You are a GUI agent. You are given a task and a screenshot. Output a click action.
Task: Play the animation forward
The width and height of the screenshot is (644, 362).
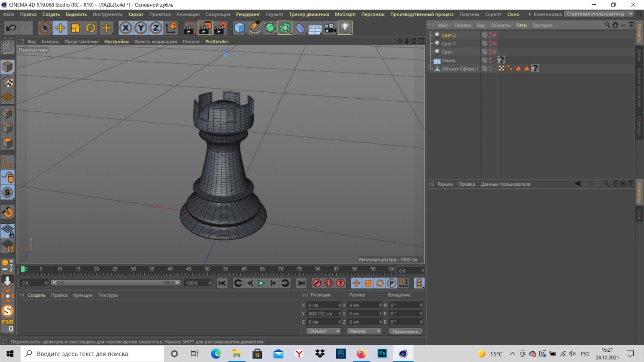point(261,283)
